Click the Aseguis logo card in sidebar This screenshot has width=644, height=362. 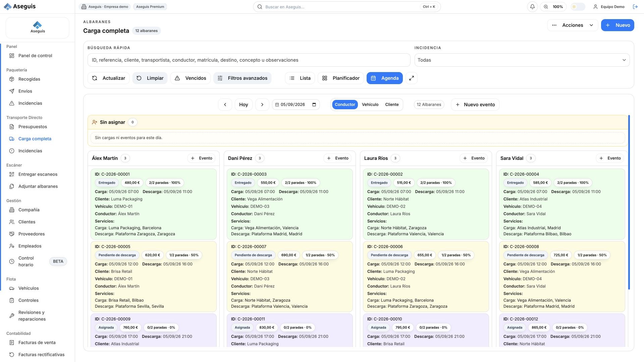[37, 27]
